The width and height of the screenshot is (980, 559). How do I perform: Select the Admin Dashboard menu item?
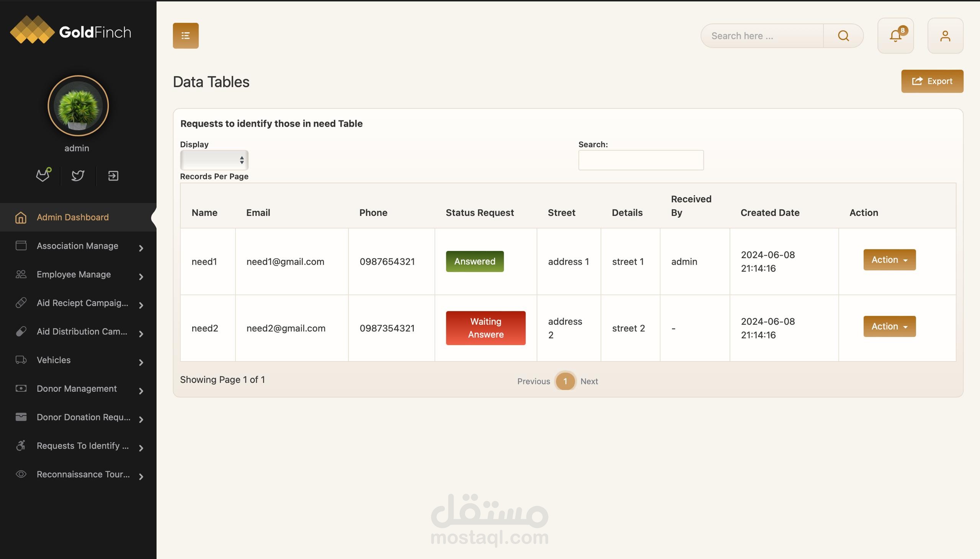coord(73,217)
